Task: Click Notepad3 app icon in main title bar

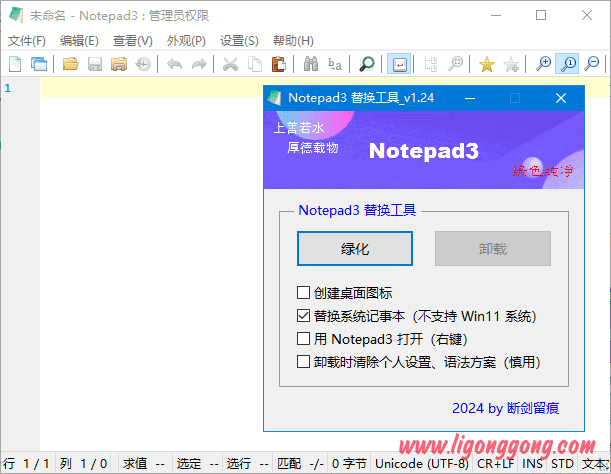Action: click(x=16, y=15)
